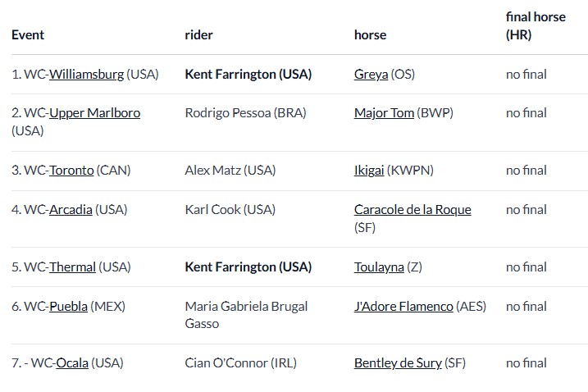Click the horse column header
Viewport: 588px width, 392px height.
click(370, 35)
